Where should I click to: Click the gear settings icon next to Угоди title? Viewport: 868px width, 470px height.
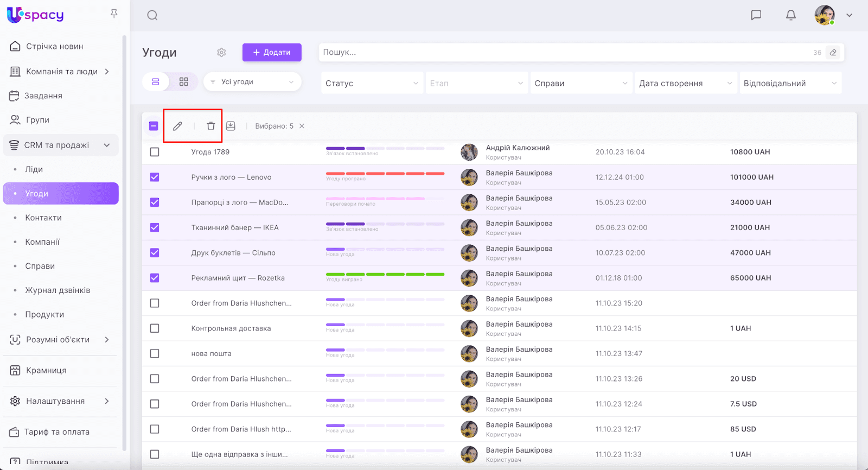(x=221, y=53)
